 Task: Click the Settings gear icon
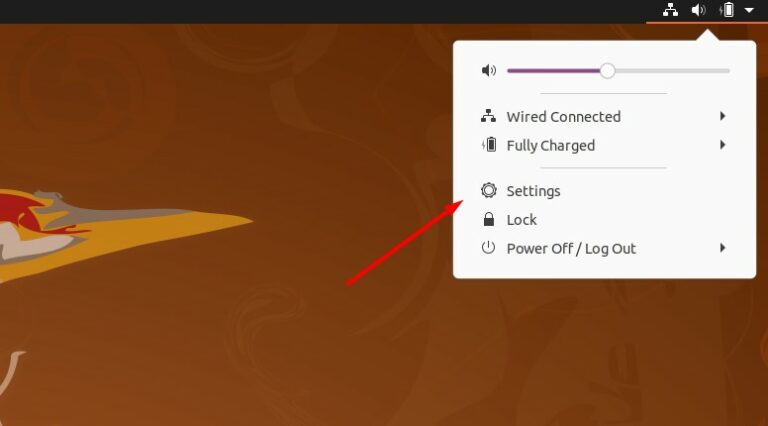[x=488, y=190]
